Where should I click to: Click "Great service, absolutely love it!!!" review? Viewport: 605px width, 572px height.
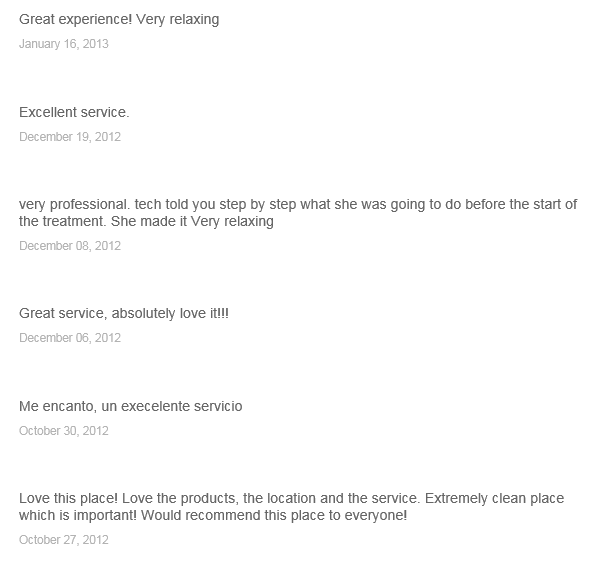pos(123,313)
